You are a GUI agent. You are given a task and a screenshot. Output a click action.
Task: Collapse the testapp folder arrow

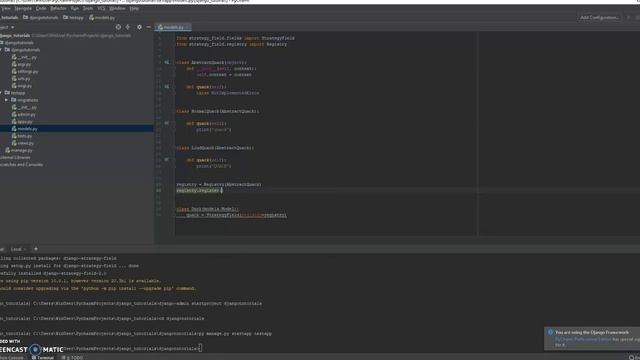pos(1,93)
